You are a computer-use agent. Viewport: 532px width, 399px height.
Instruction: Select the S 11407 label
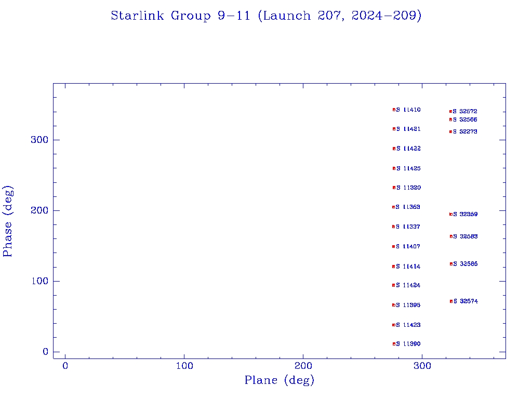pos(408,247)
